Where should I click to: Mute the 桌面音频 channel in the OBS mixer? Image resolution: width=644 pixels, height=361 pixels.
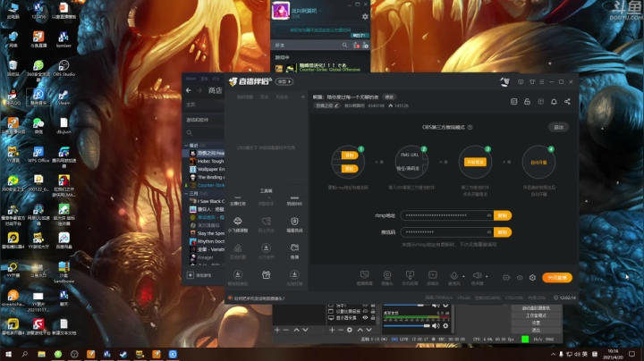436,326
